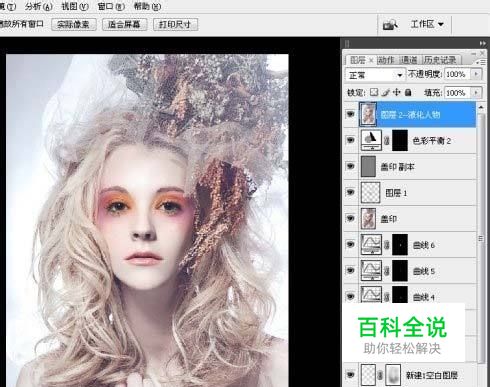Open the 帮助(H) menu
490x387 pixels.
(x=147, y=6)
